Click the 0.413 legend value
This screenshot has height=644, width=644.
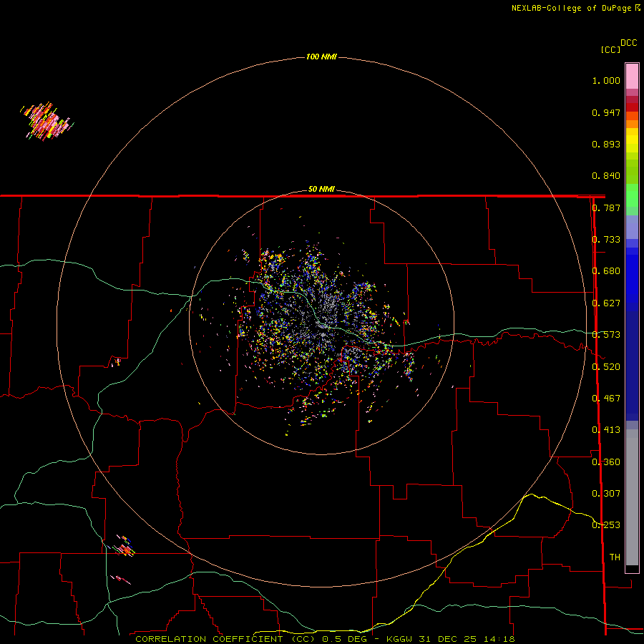pos(606,430)
